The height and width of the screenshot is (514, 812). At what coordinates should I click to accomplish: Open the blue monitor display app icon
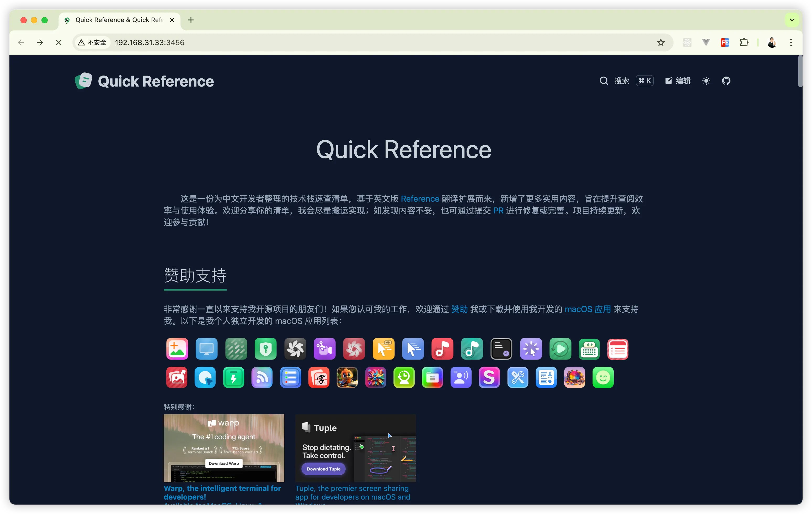point(206,349)
